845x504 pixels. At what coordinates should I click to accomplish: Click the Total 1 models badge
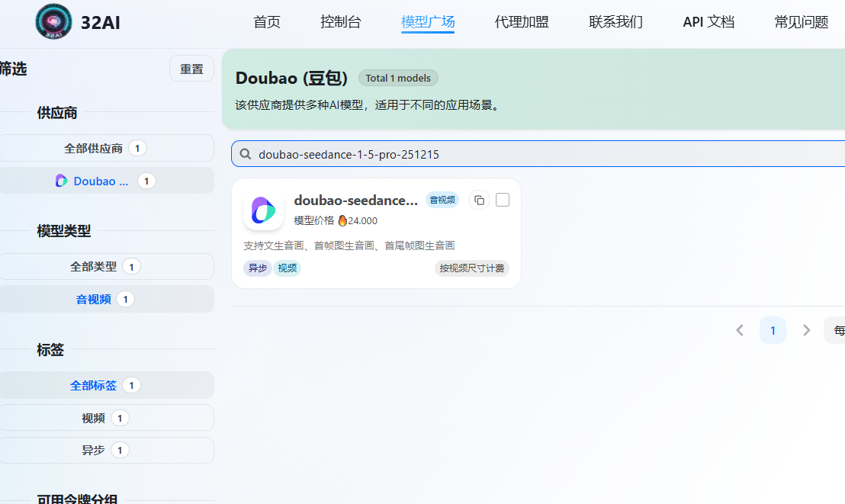[398, 79]
